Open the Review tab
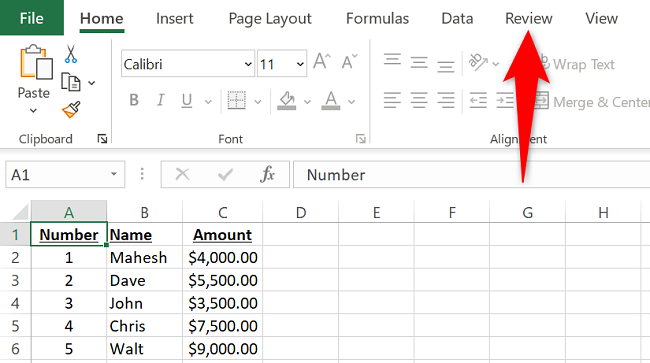 (x=529, y=18)
